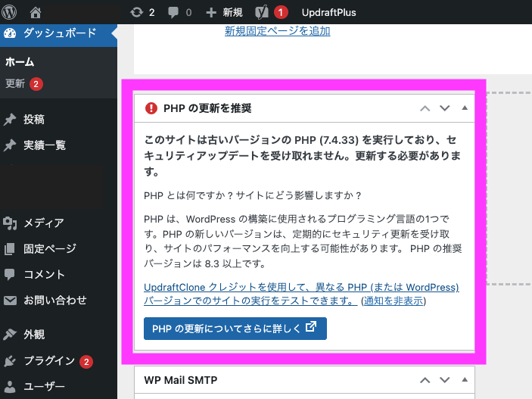Image resolution: width=532 pixels, height=399 pixels.
Task: Move the WP Mail SMTP widget down
Action: click(x=445, y=380)
